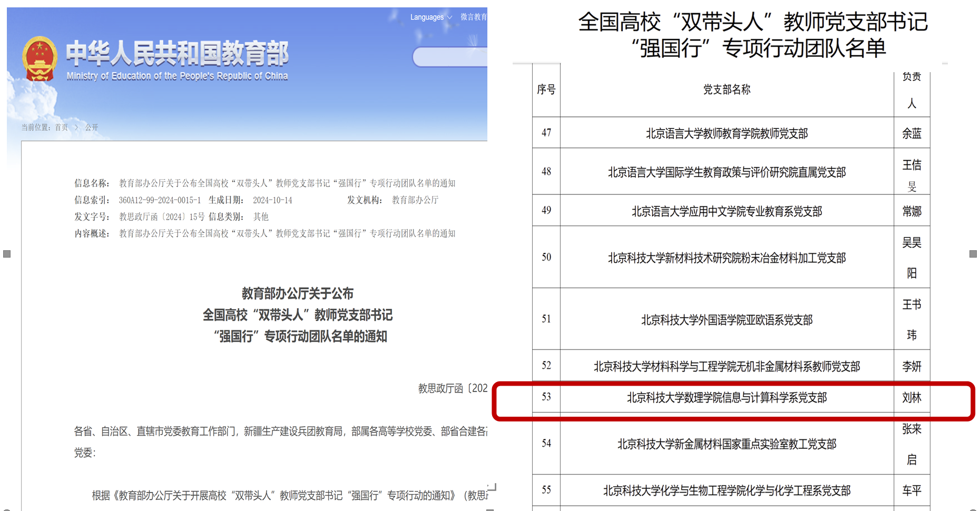Open the Languages dropdown
Image resolution: width=980 pixels, height=511 pixels.
click(431, 17)
